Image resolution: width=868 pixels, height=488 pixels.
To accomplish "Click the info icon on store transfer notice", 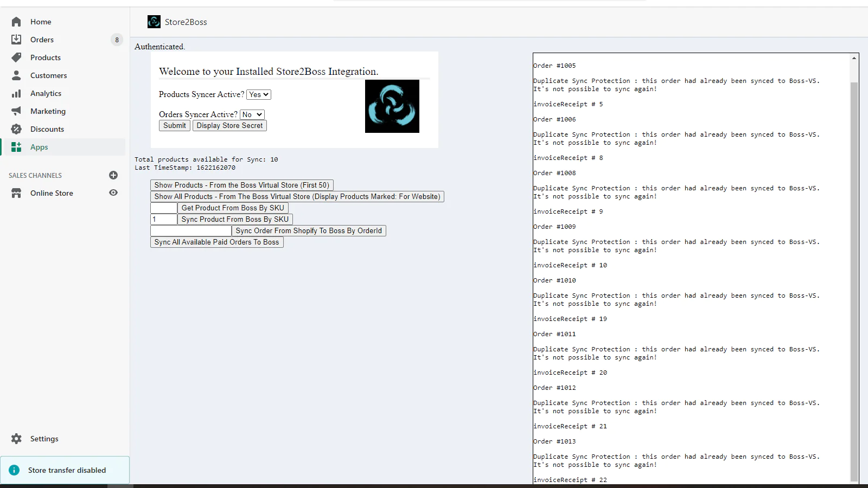I will point(14,470).
